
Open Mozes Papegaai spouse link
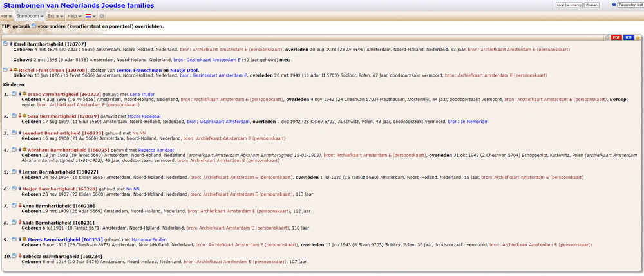[146, 116]
